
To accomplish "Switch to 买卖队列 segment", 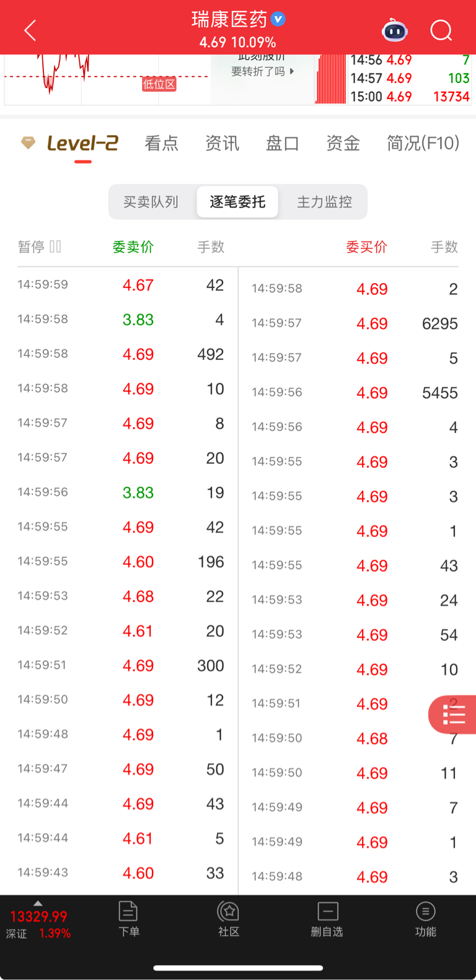I will (151, 202).
